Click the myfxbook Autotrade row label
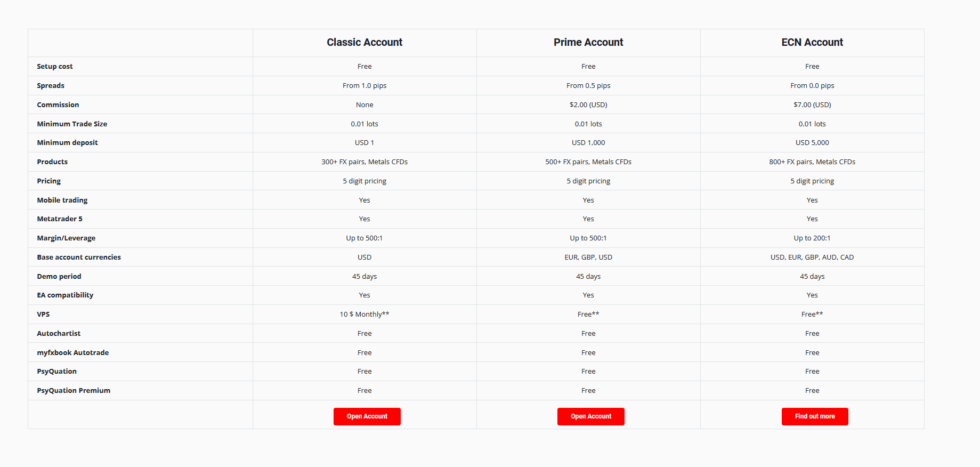This screenshot has width=980, height=467. pyautogui.click(x=73, y=352)
